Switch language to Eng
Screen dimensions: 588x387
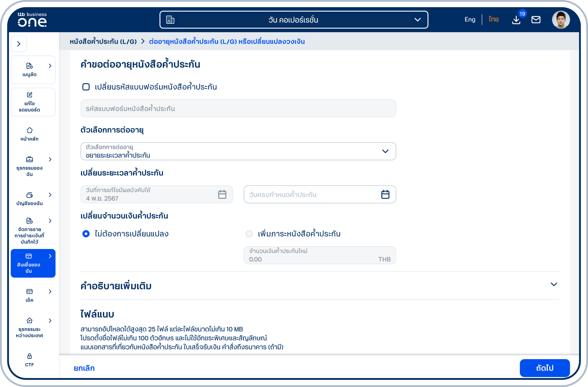[470, 20]
